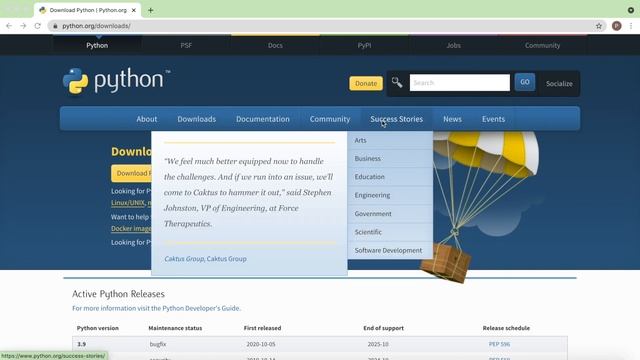Open the Success Stories navigation menu
The height and width of the screenshot is (360, 640).
(x=396, y=119)
